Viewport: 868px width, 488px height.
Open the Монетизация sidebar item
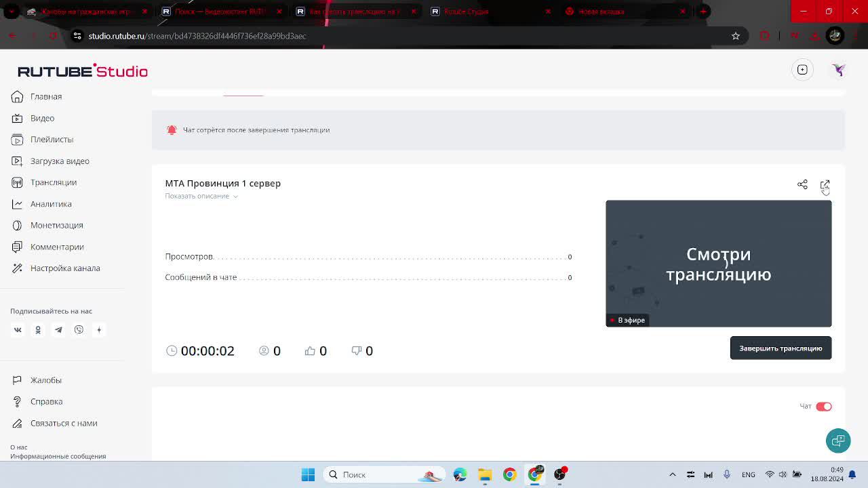click(x=47, y=225)
